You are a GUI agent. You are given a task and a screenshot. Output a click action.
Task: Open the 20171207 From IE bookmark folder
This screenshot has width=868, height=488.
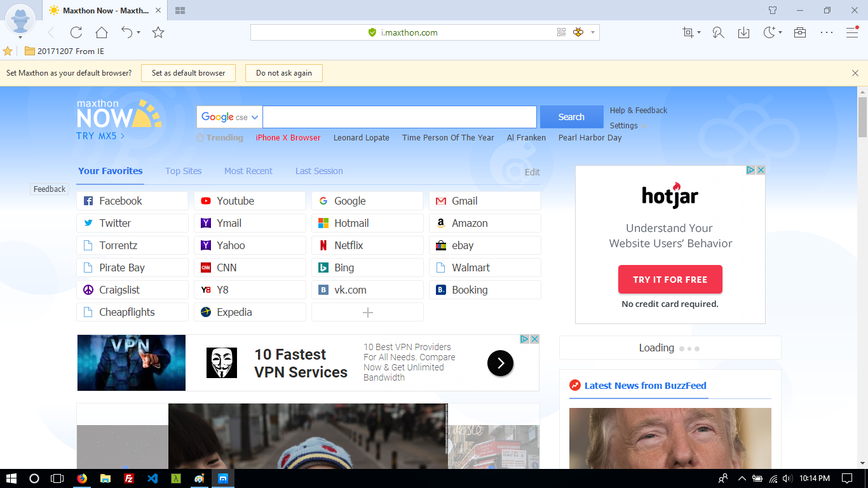64,51
